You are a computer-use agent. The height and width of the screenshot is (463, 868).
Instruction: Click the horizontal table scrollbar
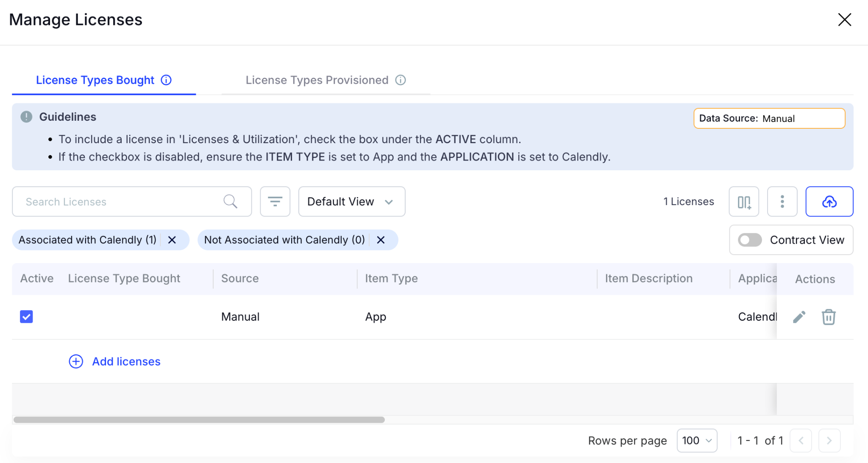point(199,420)
